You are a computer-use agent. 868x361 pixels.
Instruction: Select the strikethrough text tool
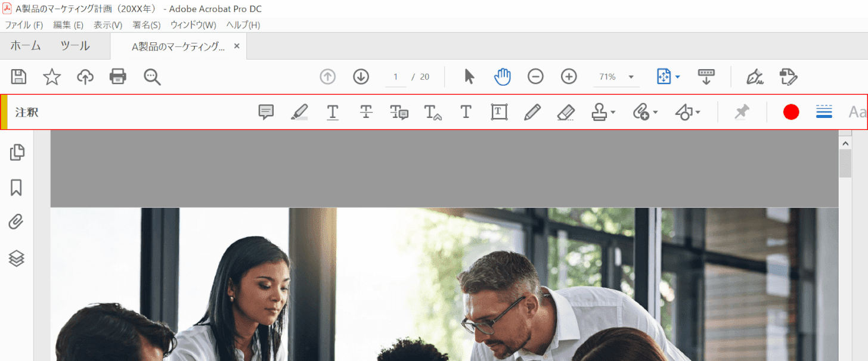point(366,112)
